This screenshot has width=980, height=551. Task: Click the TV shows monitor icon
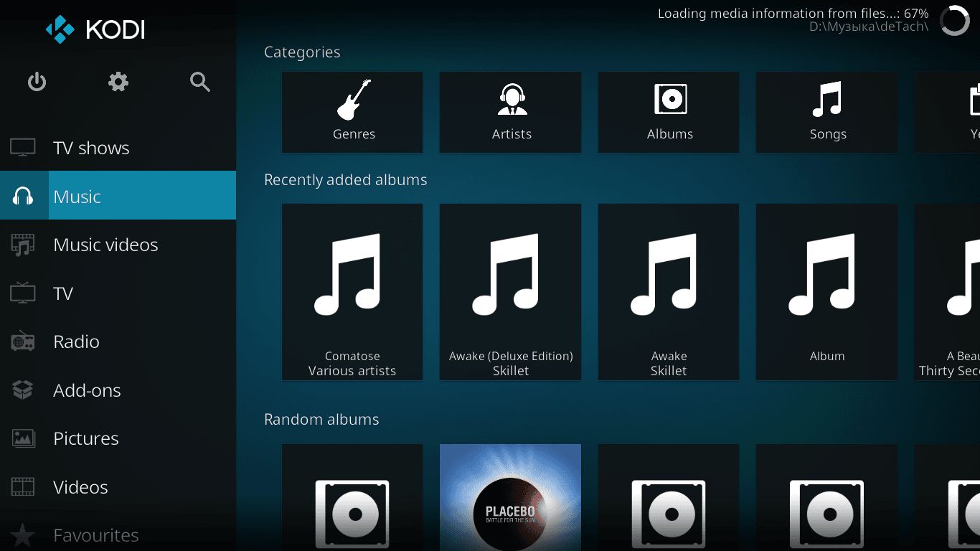coord(23,148)
